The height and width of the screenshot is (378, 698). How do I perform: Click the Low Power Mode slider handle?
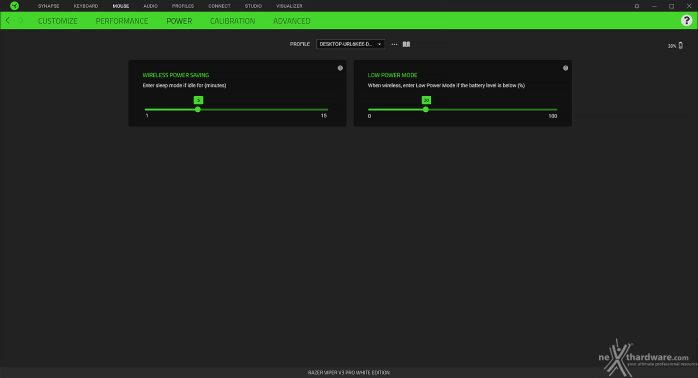(426, 110)
